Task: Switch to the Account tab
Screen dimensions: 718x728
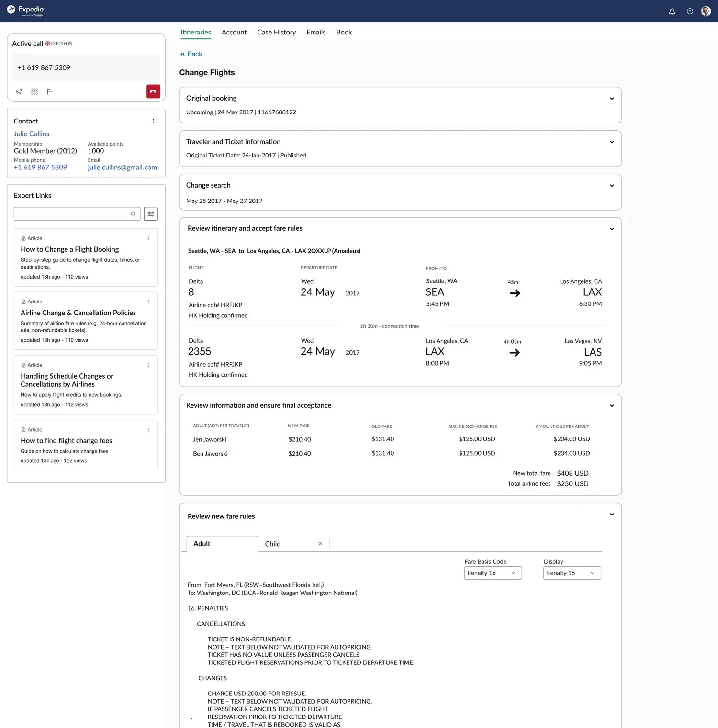Action: pos(234,32)
